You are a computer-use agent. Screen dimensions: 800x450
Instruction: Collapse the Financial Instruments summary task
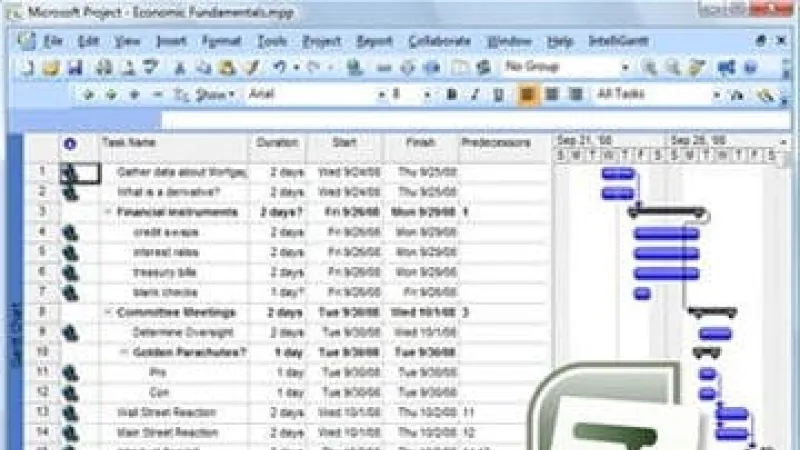click(108, 212)
